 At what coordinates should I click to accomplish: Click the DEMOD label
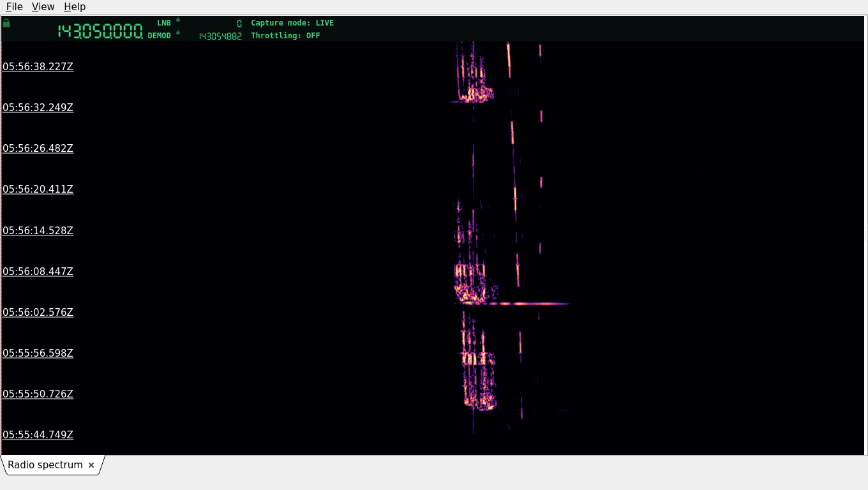coord(160,36)
